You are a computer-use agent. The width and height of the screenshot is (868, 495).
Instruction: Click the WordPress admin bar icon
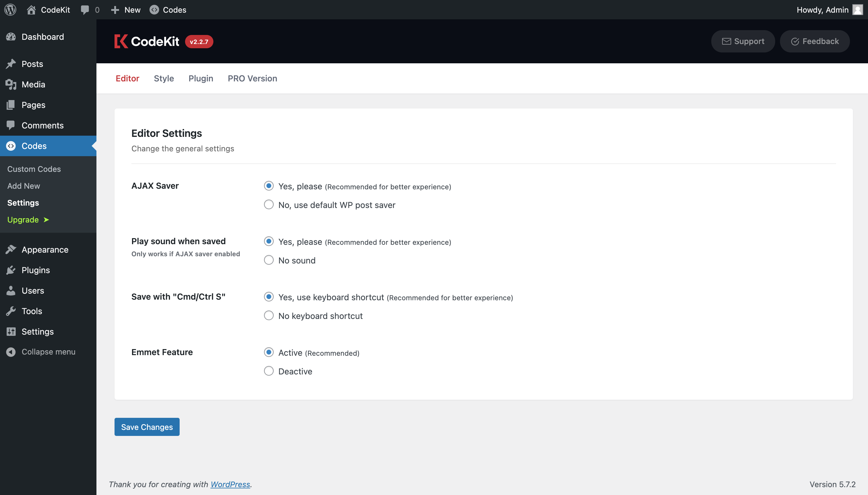11,9
